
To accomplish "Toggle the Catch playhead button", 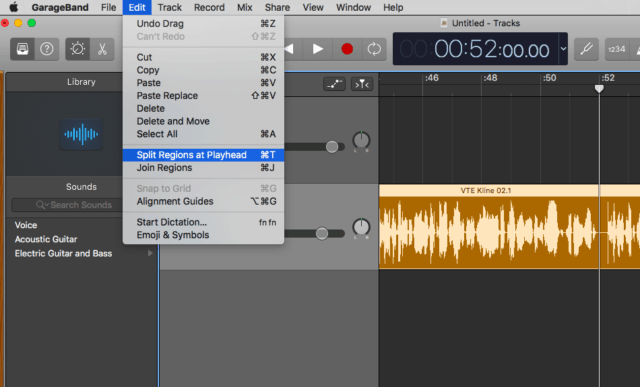I will (362, 84).
